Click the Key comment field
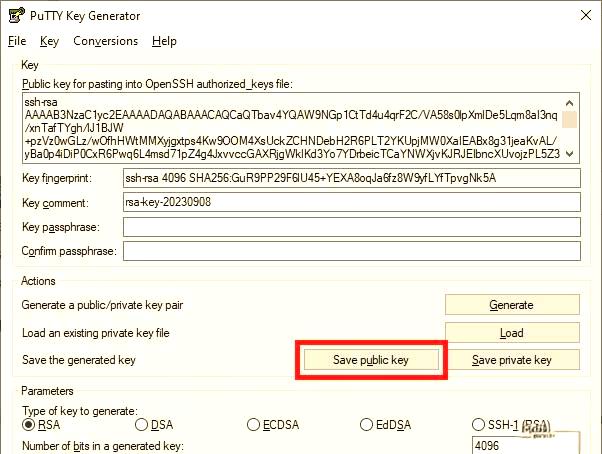602x454 pixels. click(x=352, y=202)
